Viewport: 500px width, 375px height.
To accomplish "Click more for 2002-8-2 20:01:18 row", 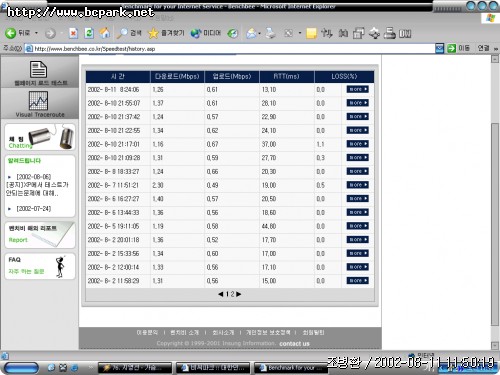I will (357, 240).
